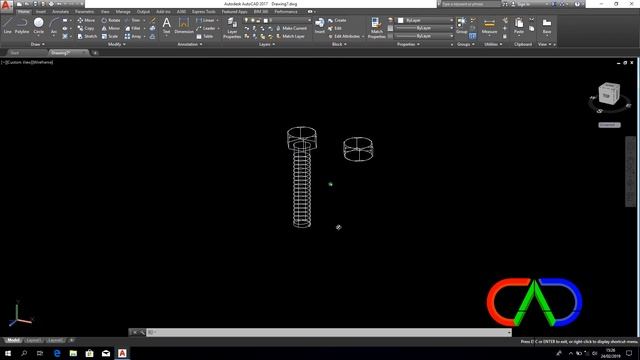Image resolution: width=640 pixels, height=360 pixels.
Task: Open the object color ByLayer dropdown
Action: coord(425,20)
